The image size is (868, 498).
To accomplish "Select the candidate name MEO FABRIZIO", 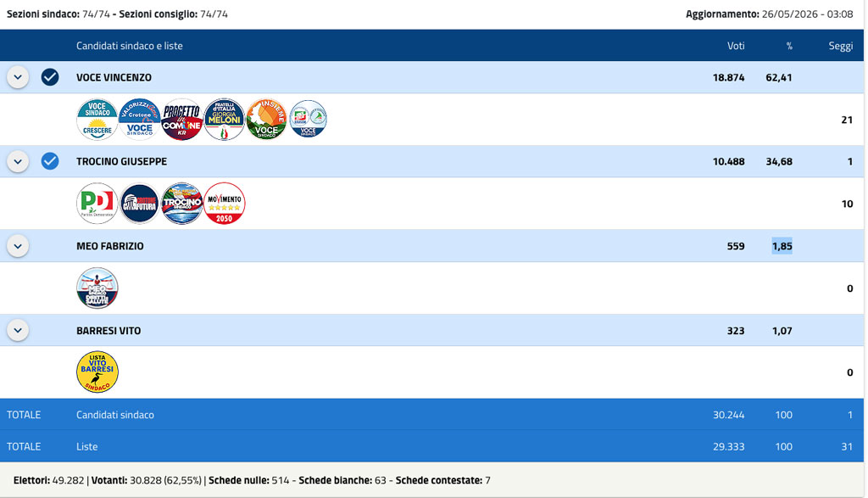I will click(x=109, y=246).
